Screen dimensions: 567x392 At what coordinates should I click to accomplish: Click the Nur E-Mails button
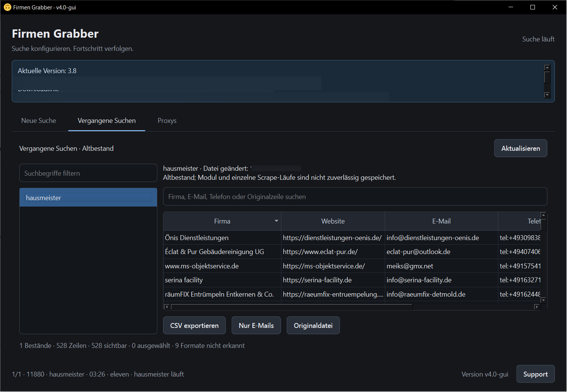point(256,326)
